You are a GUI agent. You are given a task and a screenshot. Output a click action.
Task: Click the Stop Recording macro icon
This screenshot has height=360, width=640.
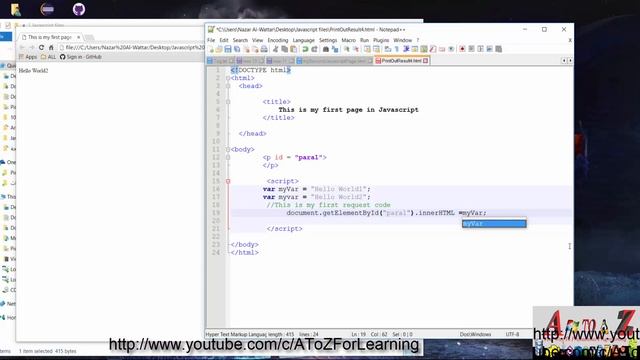click(471, 49)
